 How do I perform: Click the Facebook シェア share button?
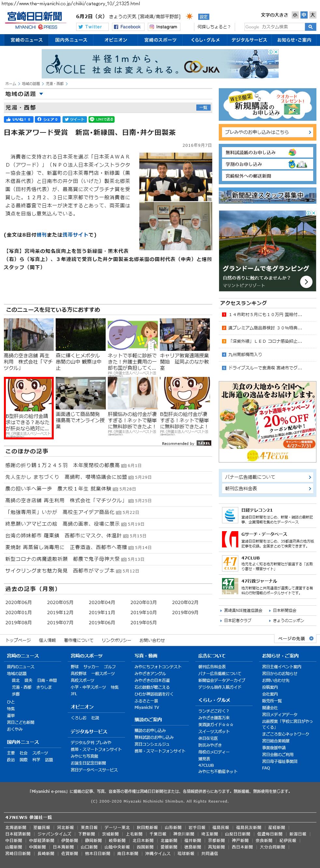tap(48, 119)
